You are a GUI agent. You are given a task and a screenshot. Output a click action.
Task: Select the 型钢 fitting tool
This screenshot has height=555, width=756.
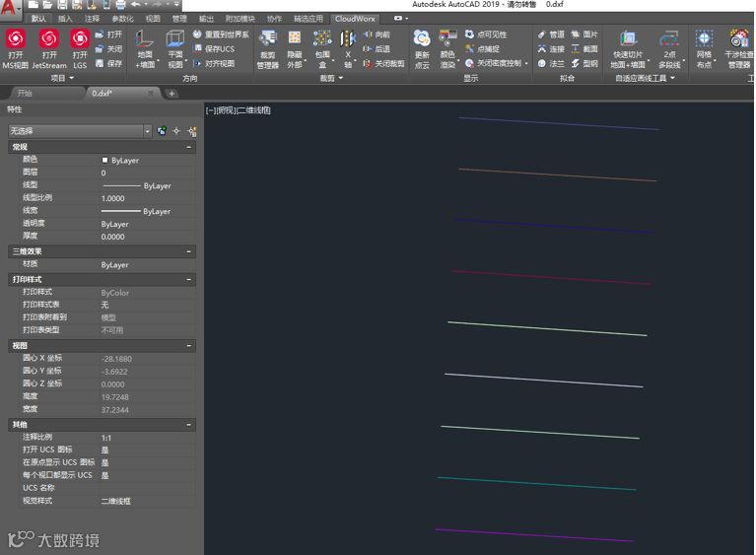[x=584, y=63]
